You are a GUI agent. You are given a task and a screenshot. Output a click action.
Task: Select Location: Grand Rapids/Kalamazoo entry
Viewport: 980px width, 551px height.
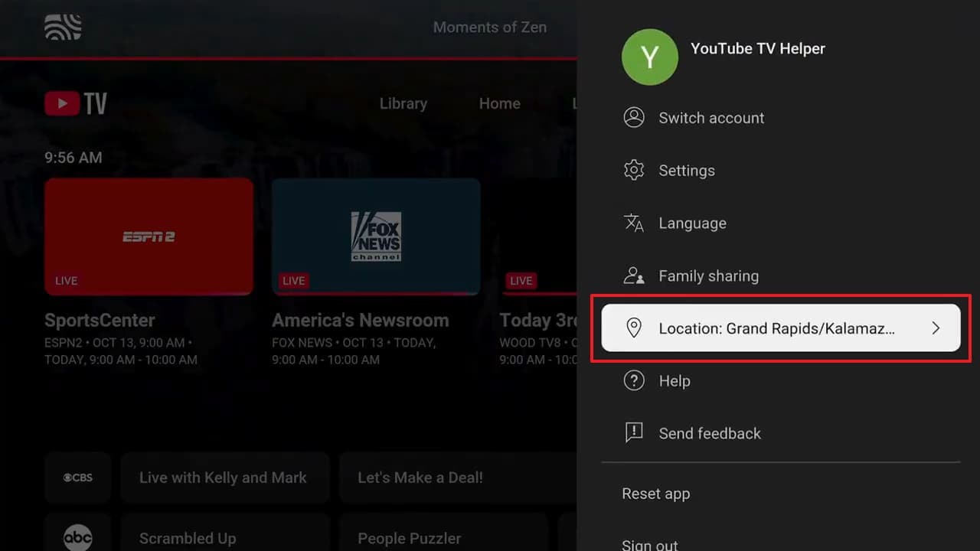pos(781,328)
